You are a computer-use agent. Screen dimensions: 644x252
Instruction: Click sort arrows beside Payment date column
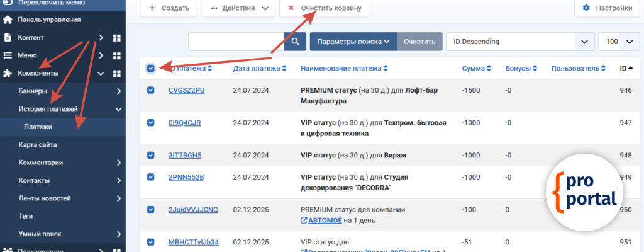click(284, 69)
